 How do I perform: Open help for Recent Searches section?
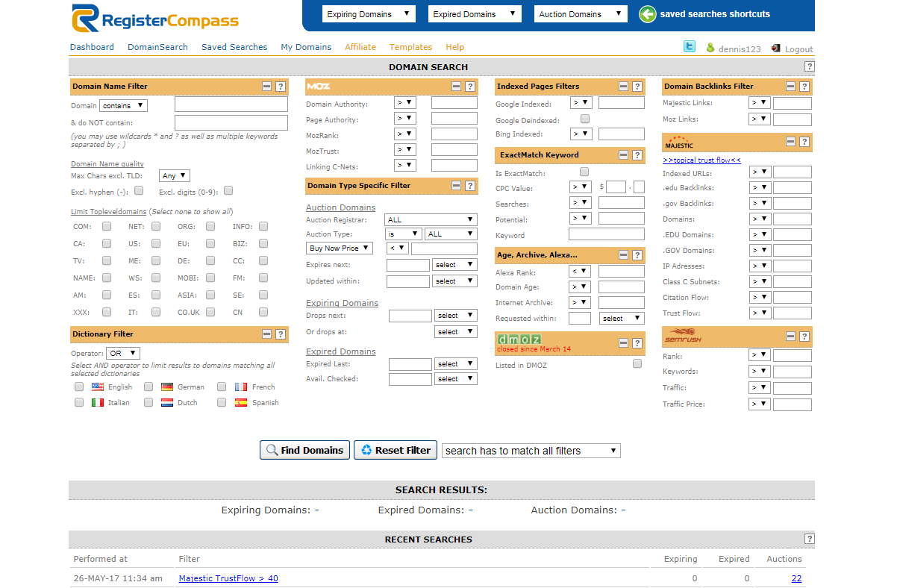[810, 539]
